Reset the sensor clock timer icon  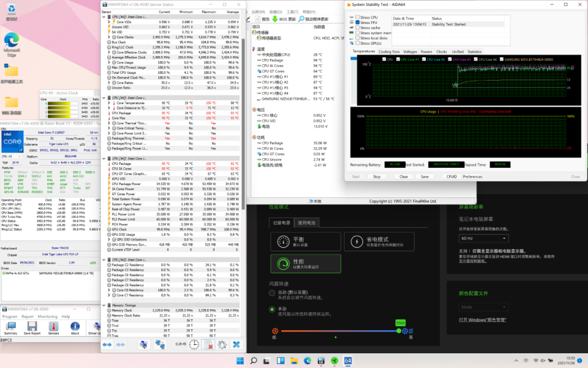pos(194,345)
